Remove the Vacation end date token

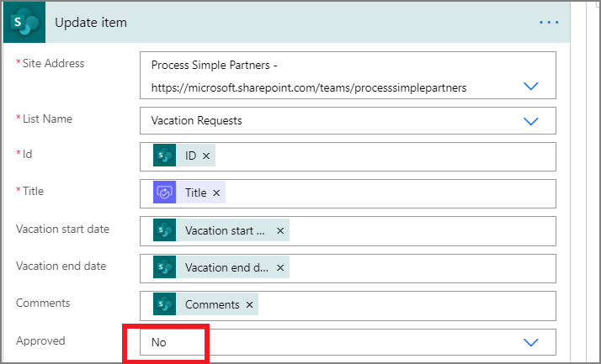coord(280,267)
